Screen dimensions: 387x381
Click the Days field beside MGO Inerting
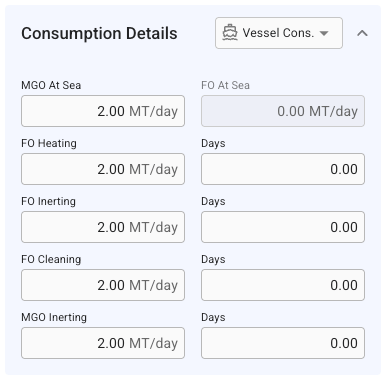[283, 343]
